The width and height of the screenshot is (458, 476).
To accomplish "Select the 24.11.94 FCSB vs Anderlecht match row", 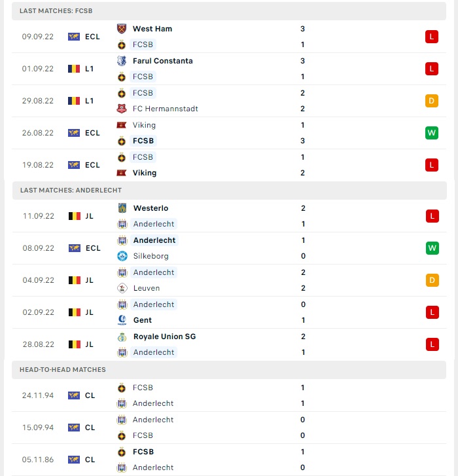I will point(229,395).
